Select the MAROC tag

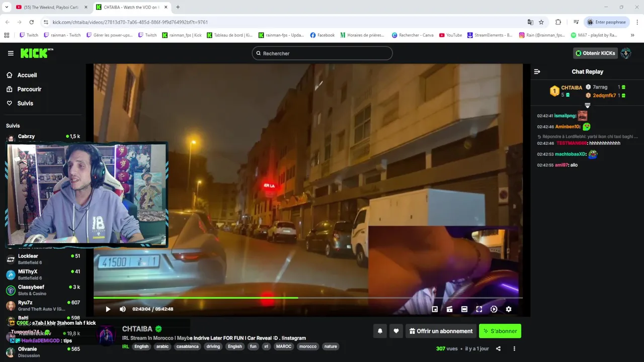point(284,346)
